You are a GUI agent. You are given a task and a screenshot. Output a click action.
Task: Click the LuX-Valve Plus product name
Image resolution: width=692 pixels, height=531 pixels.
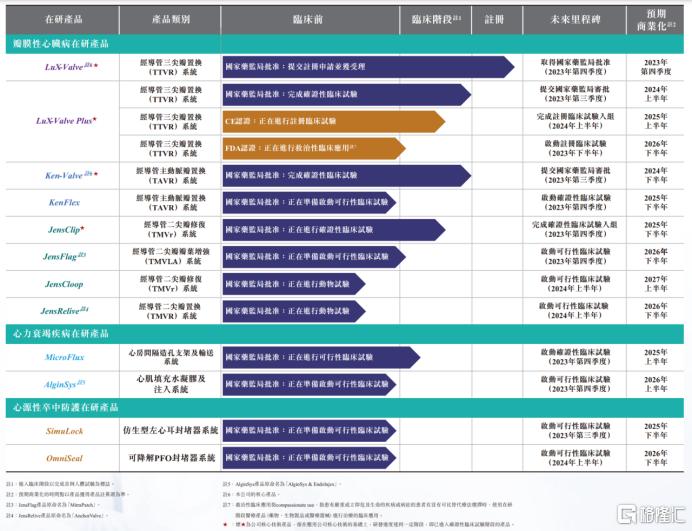pyautogui.click(x=66, y=121)
